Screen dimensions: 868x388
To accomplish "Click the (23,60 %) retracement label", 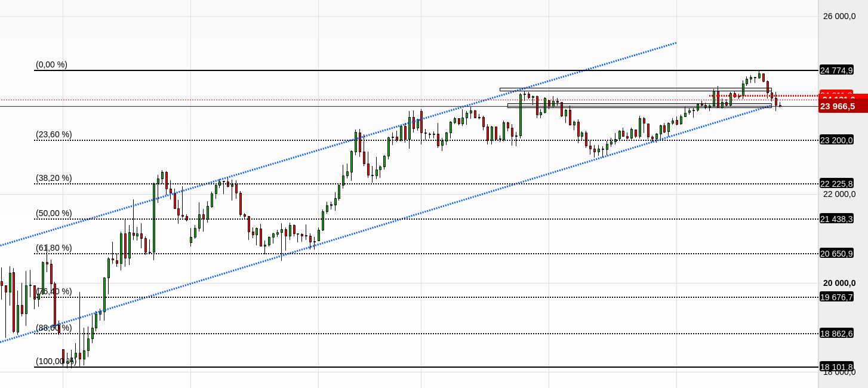I will coord(54,135).
